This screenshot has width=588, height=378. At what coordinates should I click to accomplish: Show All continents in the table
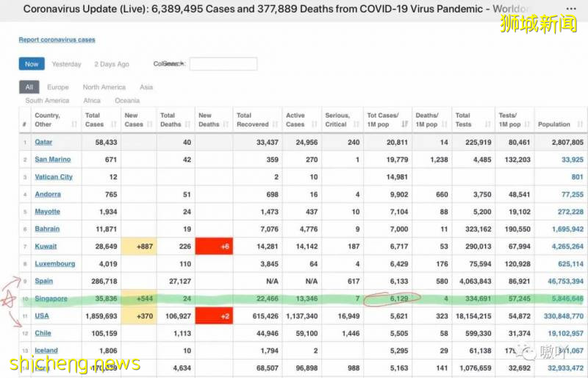[x=29, y=87]
